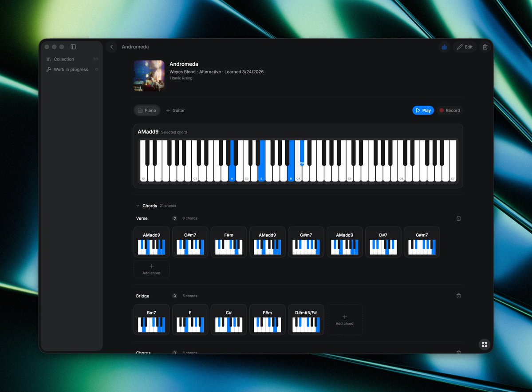
Task: Click highlighted E key on keyboard
Action: [x=262, y=173]
